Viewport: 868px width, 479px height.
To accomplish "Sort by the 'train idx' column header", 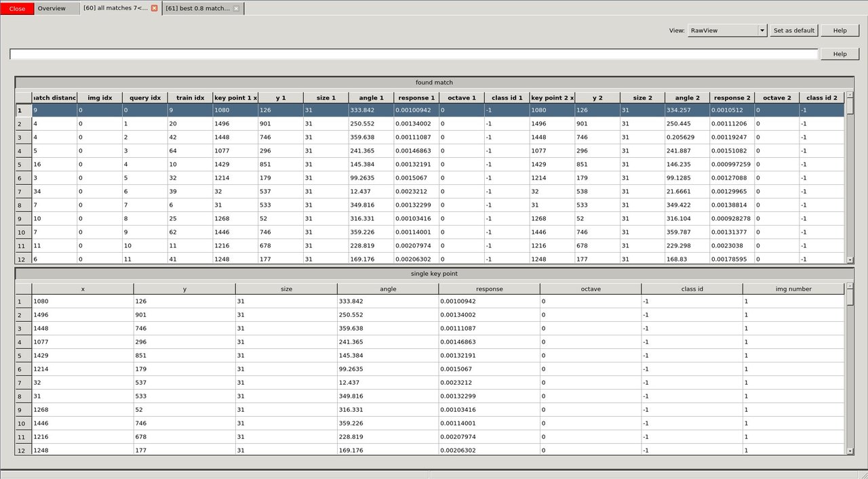I will pos(190,98).
